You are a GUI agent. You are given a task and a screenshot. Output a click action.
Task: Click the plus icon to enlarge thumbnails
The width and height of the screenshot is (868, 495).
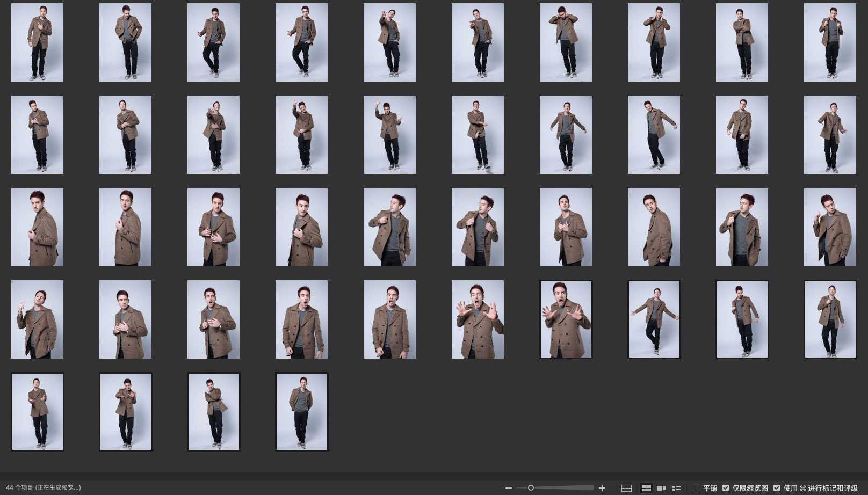pyautogui.click(x=602, y=488)
